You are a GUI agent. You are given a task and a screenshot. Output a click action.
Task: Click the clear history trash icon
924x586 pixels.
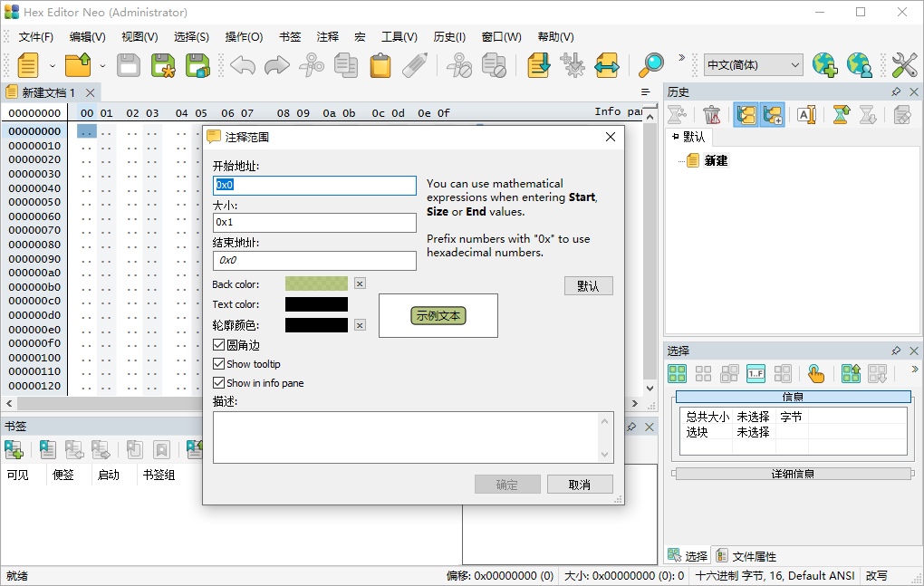(712, 115)
